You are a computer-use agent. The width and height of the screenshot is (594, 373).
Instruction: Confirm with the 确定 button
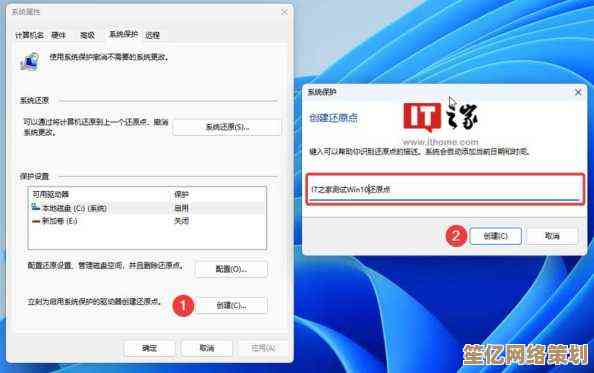pos(150,348)
